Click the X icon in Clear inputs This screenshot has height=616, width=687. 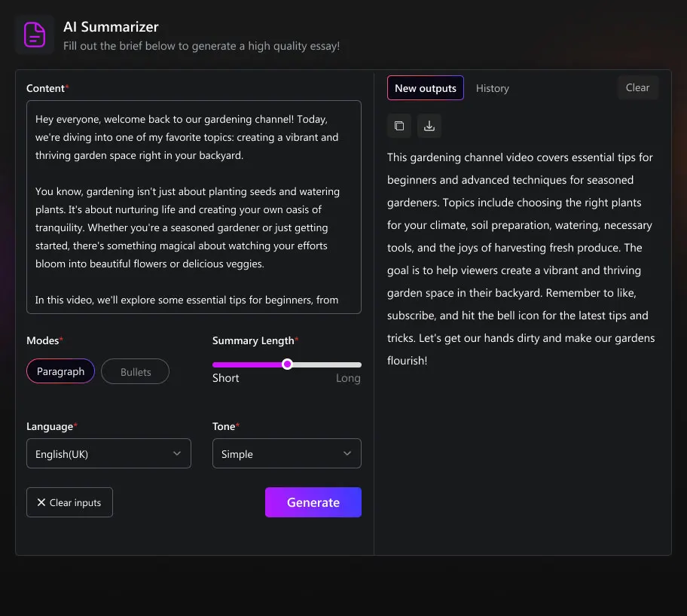[41, 502]
